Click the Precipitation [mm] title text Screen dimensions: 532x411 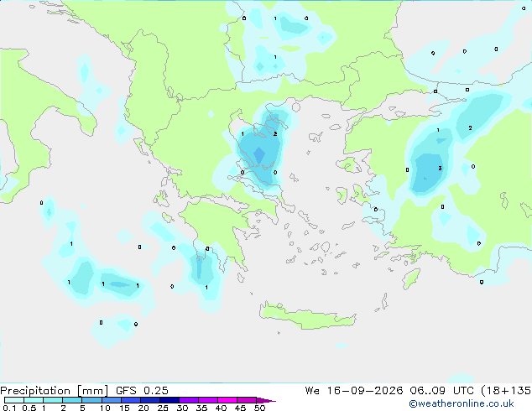coord(55,391)
